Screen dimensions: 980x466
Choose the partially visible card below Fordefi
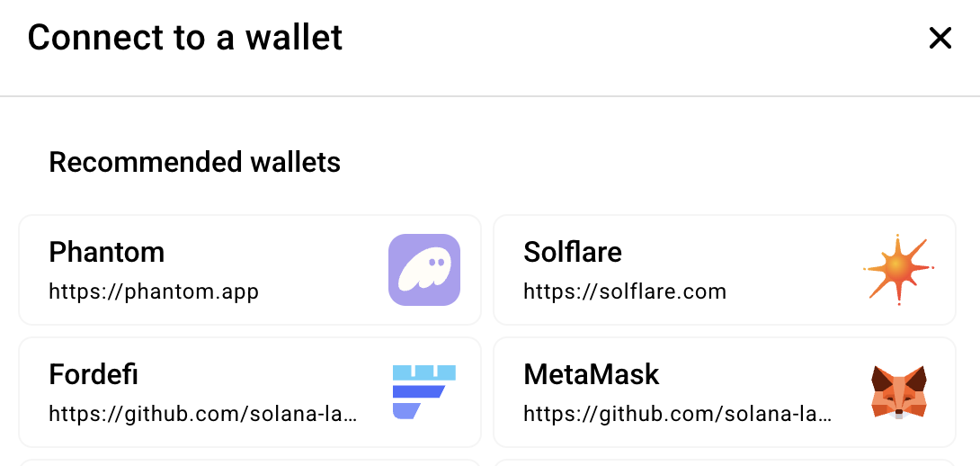pyautogui.click(x=250, y=462)
